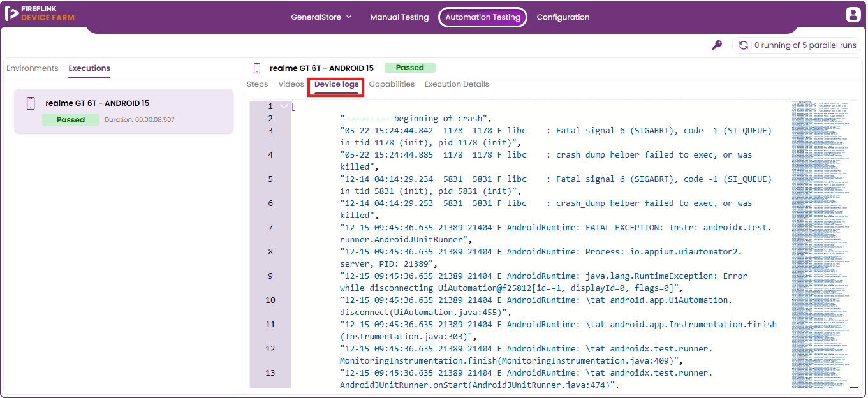868x398 pixels.
Task: Click line number 3 in the gutter
Action: pyautogui.click(x=270, y=131)
